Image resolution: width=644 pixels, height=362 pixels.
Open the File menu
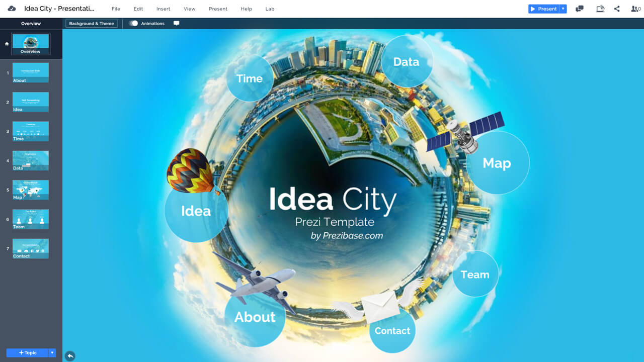(x=116, y=9)
